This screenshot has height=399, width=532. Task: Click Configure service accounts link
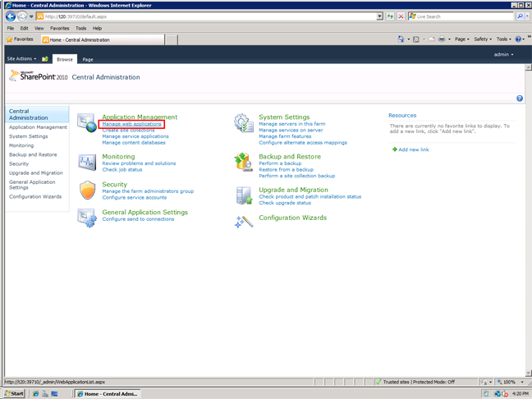[x=135, y=198]
